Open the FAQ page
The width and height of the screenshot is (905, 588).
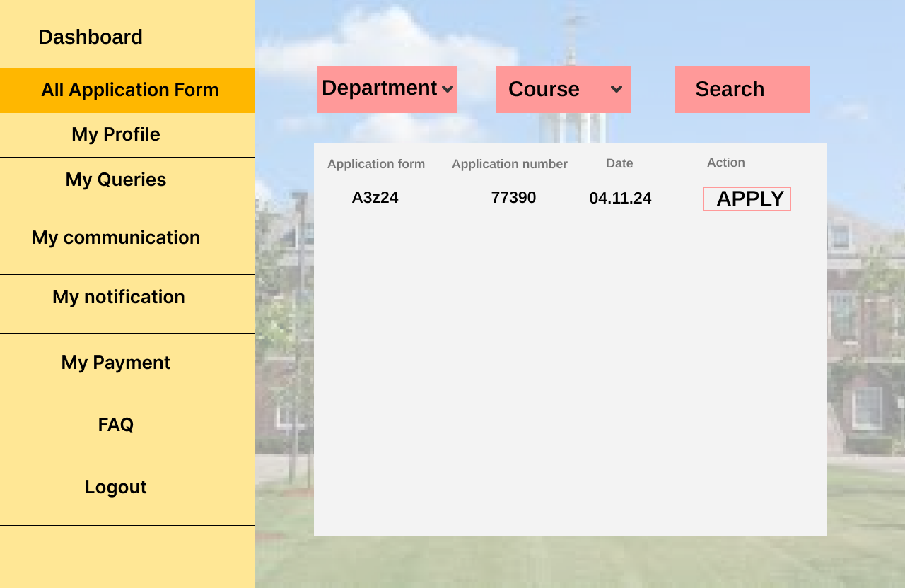pyautogui.click(x=116, y=425)
